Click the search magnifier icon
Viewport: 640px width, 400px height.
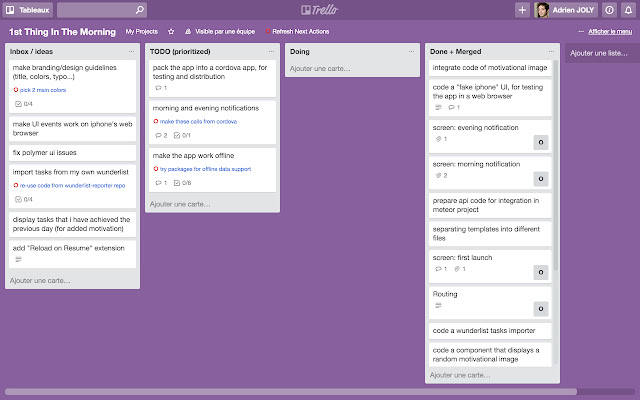(x=140, y=10)
